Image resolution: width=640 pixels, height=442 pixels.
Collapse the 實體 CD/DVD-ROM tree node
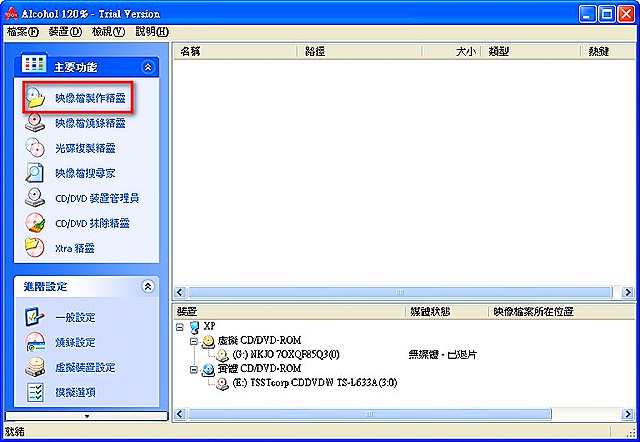[x=194, y=369]
